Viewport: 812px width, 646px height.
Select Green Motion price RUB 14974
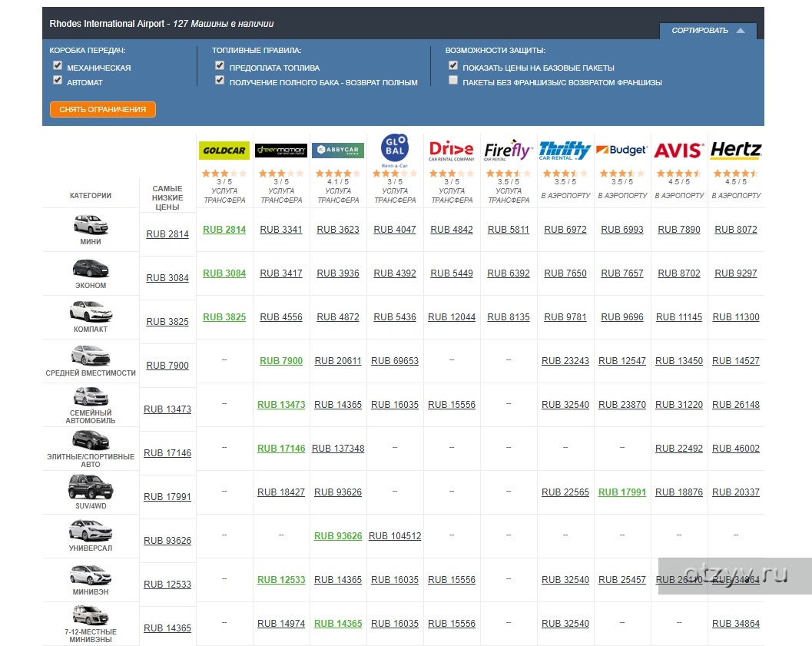[x=281, y=624]
